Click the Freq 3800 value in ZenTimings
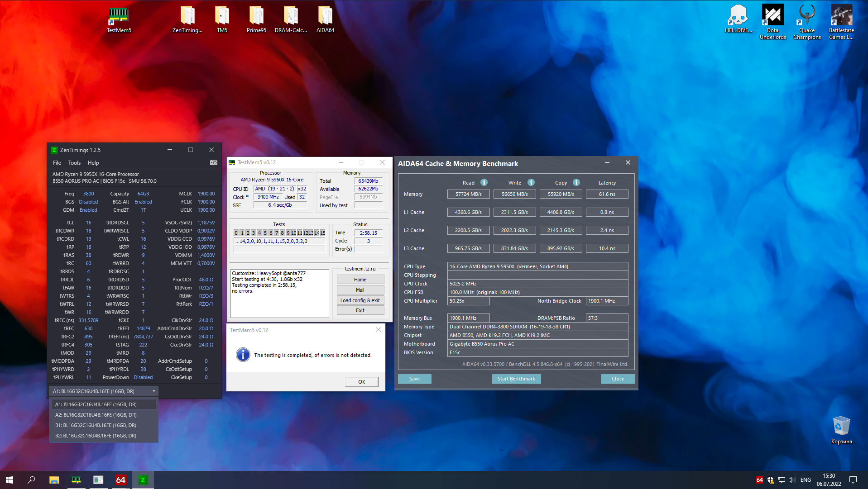 click(x=89, y=194)
